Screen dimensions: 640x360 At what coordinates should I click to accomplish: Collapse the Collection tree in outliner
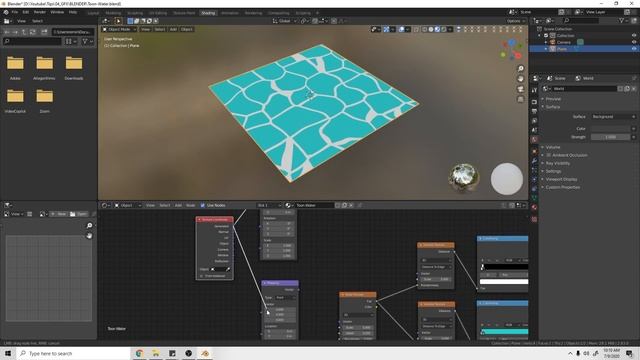click(540, 36)
